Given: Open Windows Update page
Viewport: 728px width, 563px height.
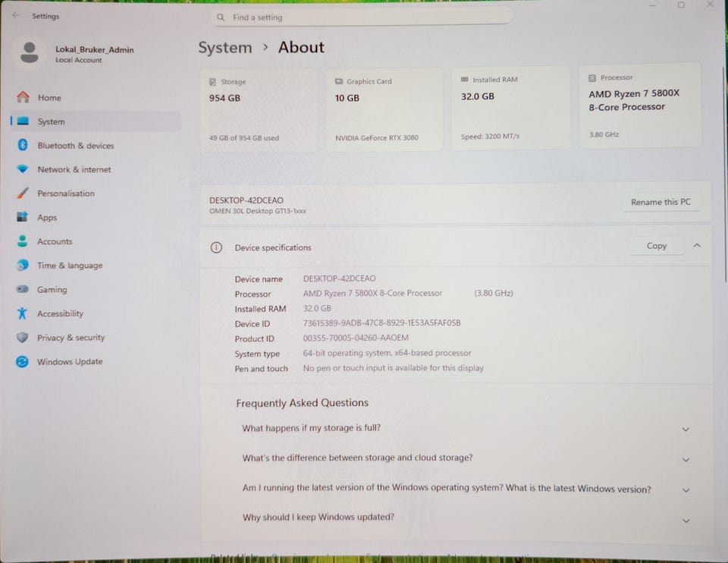Looking at the screenshot, I should coord(96,361).
